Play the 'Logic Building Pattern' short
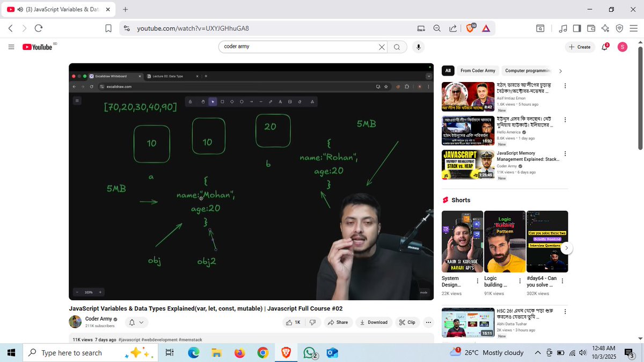 click(504, 241)
